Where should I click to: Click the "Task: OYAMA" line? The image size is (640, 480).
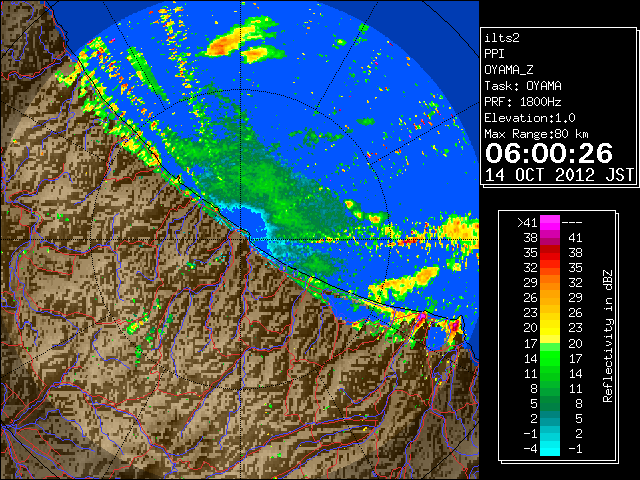523,86
